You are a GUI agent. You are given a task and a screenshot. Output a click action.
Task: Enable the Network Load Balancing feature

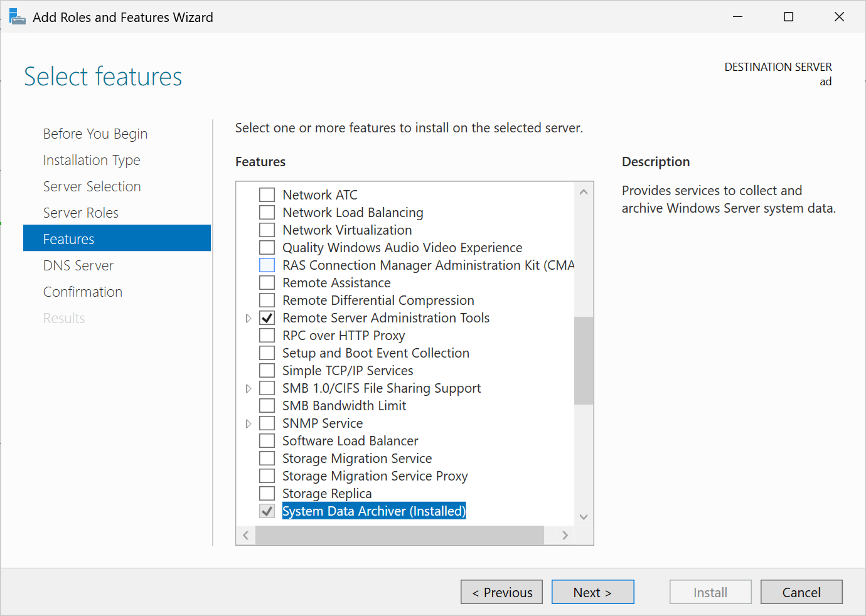click(x=267, y=212)
